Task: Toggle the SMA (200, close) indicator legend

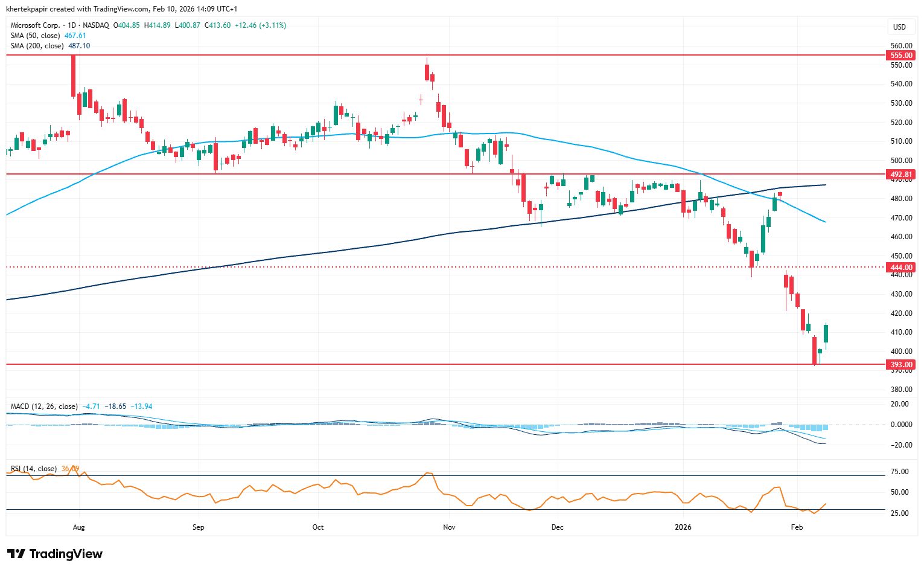Action: tap(39, 46)
